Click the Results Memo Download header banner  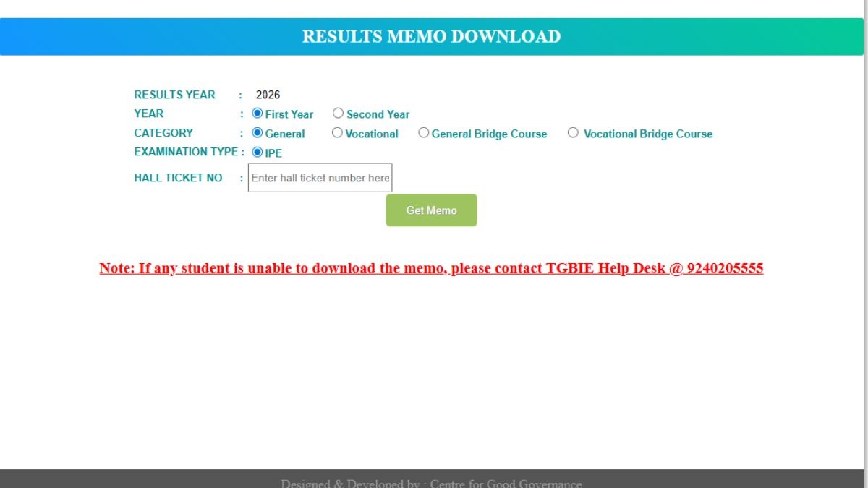coord(431,37)
